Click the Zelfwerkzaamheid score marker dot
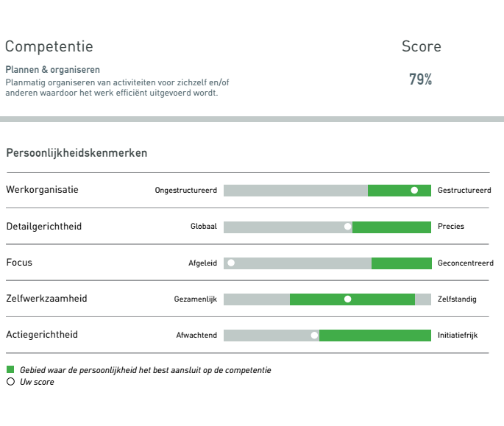504x426 pixels. tap(347, 299)
